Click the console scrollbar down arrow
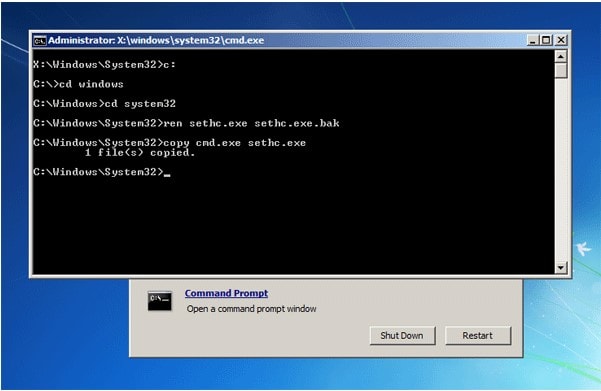601x391 pixels. pos(561,267)
